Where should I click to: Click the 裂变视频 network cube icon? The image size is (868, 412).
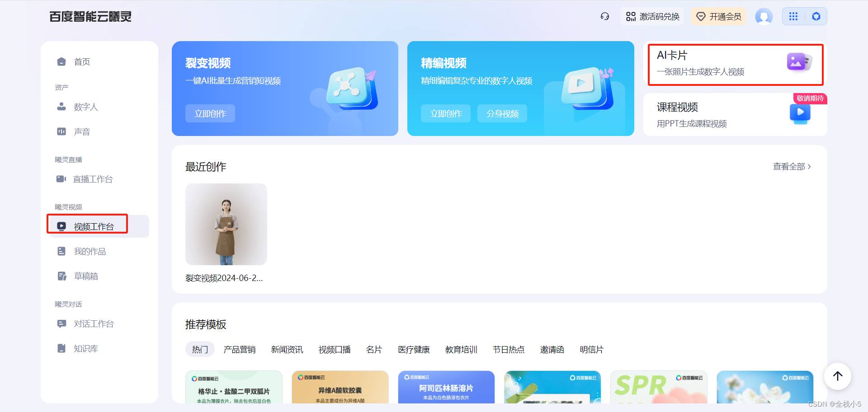point(352,88)
